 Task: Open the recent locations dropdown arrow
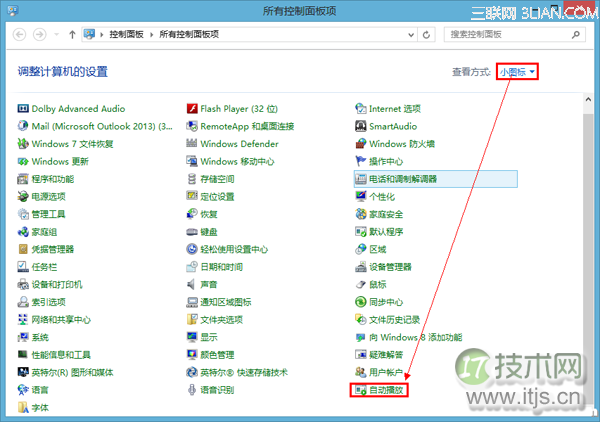pyautogui.click(x=57, y=34)
